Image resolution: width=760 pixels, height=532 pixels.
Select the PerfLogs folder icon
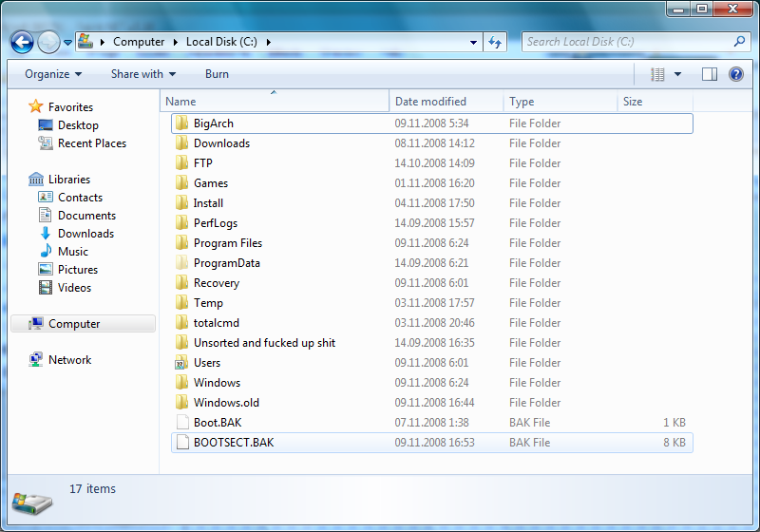point(181,223)
